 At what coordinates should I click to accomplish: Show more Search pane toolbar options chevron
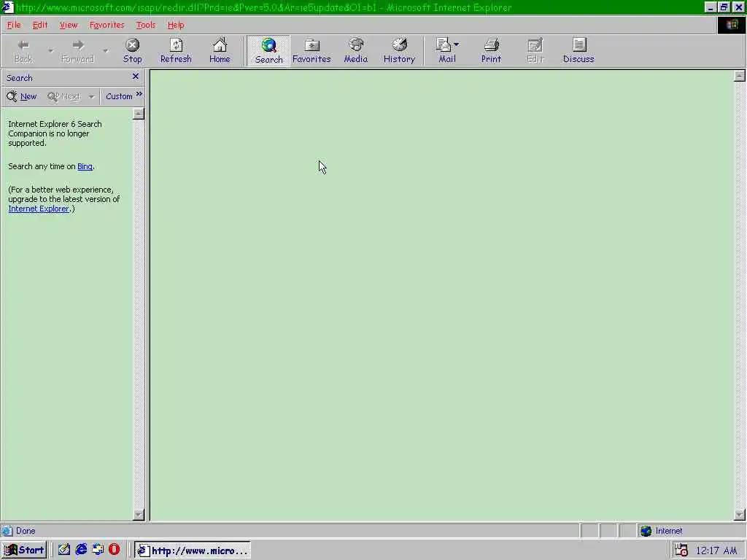pos(139,94)
